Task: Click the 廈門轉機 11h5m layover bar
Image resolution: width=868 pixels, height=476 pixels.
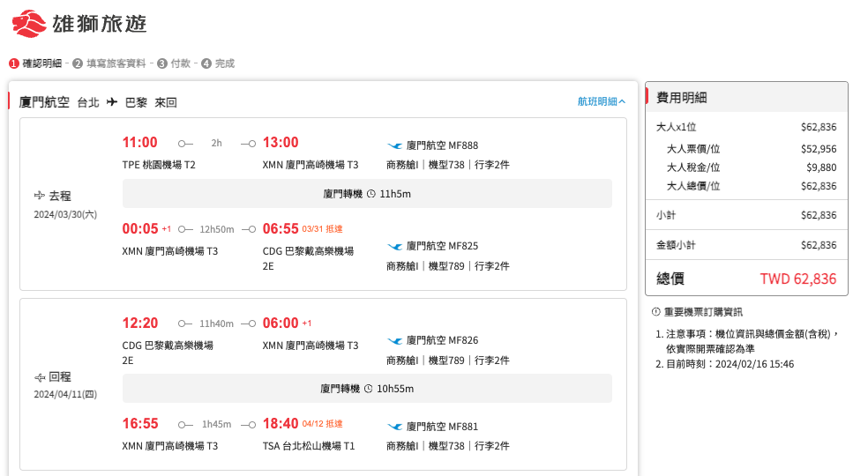Action: pyautogui.click(x=367, y=194)
